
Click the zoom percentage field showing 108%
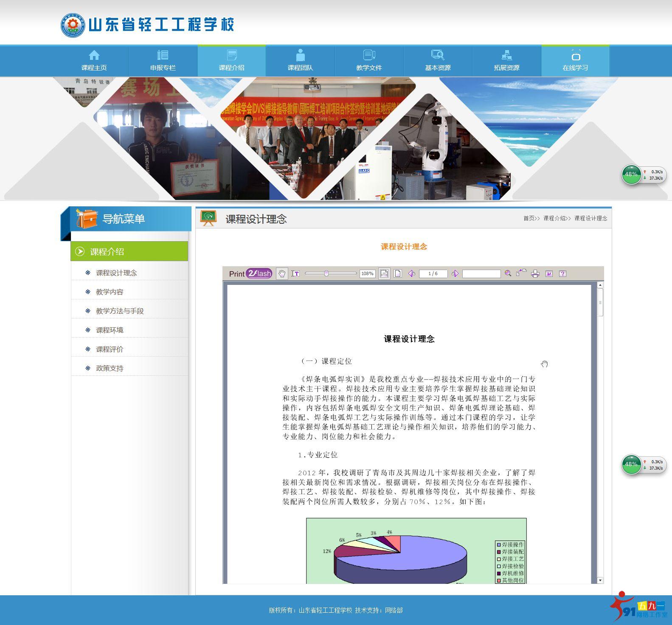(x=367, y=274)
